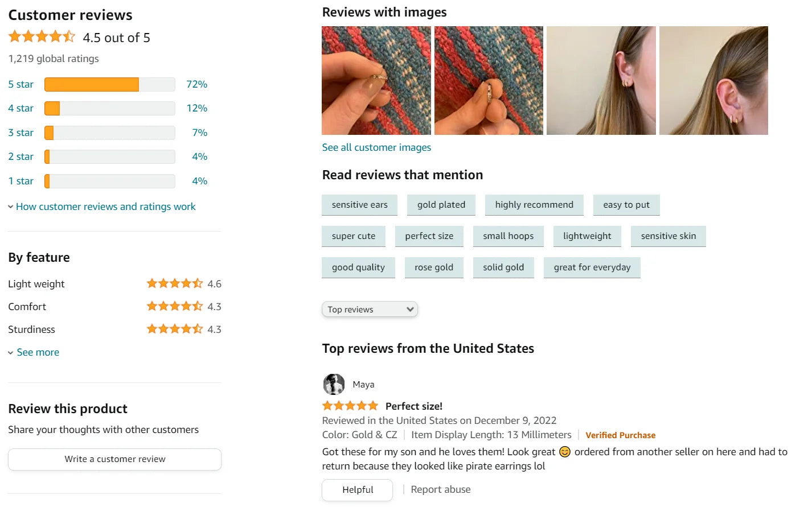This screenshot has width=812, height=507.
Task: Open "See all customer images" link
Action: [376, 147]
